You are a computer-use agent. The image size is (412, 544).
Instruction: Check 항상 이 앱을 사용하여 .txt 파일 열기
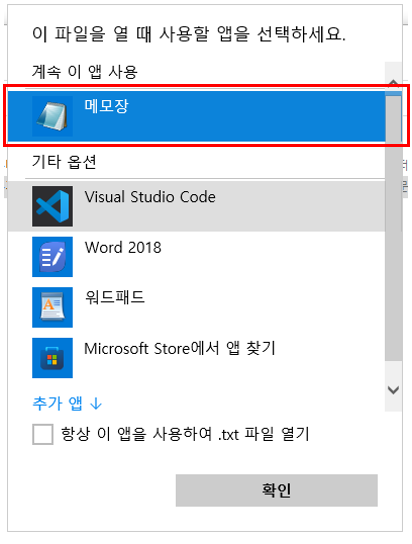point(43,434)
